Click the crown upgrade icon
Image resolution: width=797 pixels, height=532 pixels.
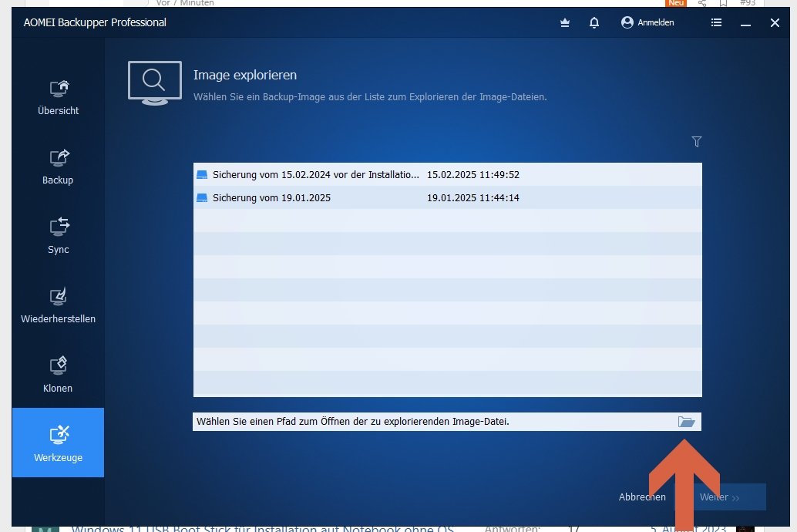point(565,22)
